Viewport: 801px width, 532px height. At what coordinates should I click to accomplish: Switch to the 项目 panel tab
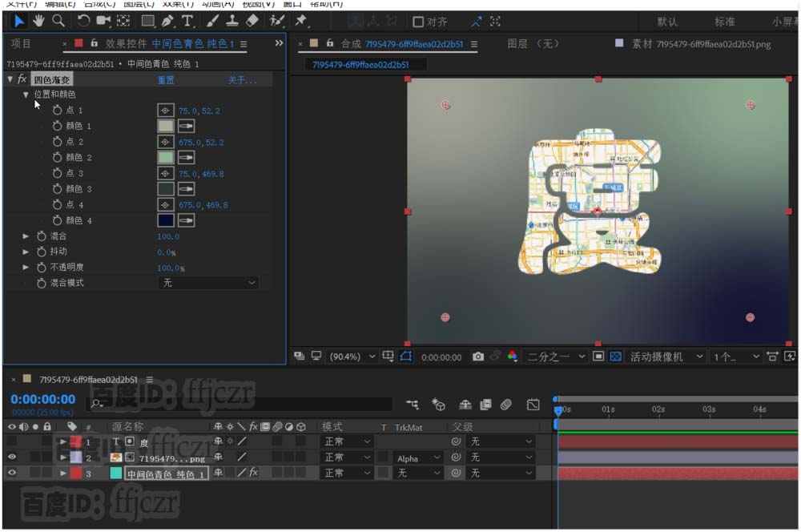coord(21,44)
